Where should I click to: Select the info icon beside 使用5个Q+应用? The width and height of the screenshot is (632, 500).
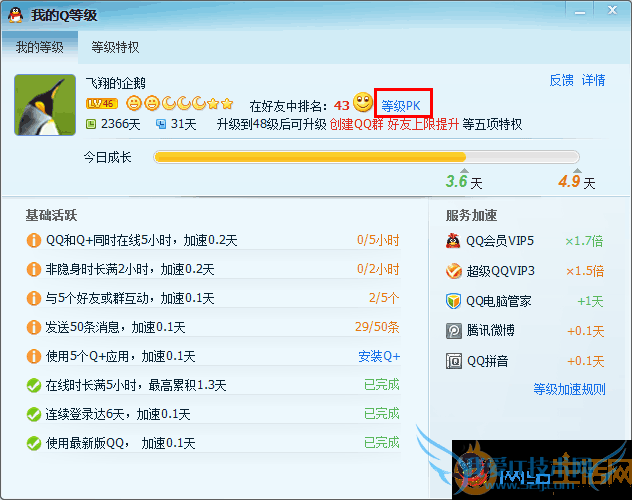tap(34, 356)
